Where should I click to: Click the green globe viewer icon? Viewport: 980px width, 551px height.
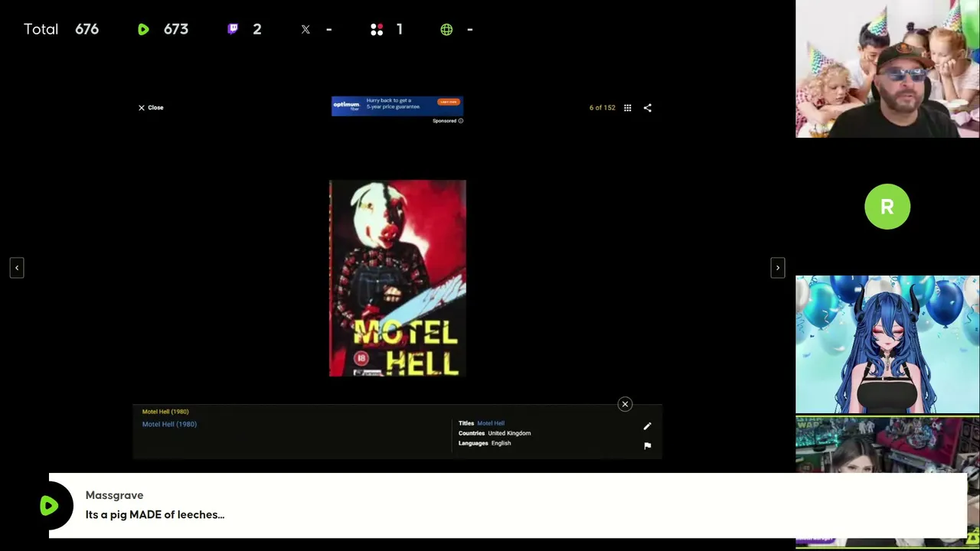click(446, 29)
